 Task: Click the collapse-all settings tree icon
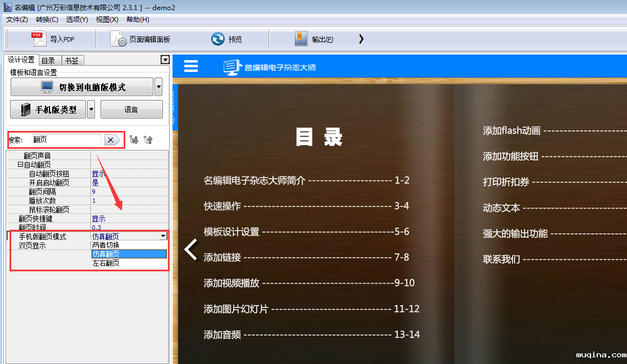tap(148, 140)
